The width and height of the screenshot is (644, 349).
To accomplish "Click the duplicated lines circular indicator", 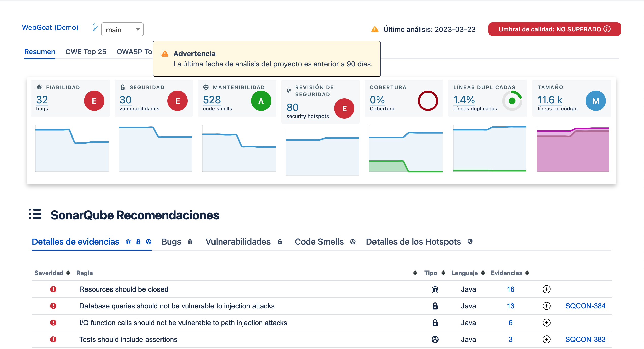I will click(x=512, y=101).
